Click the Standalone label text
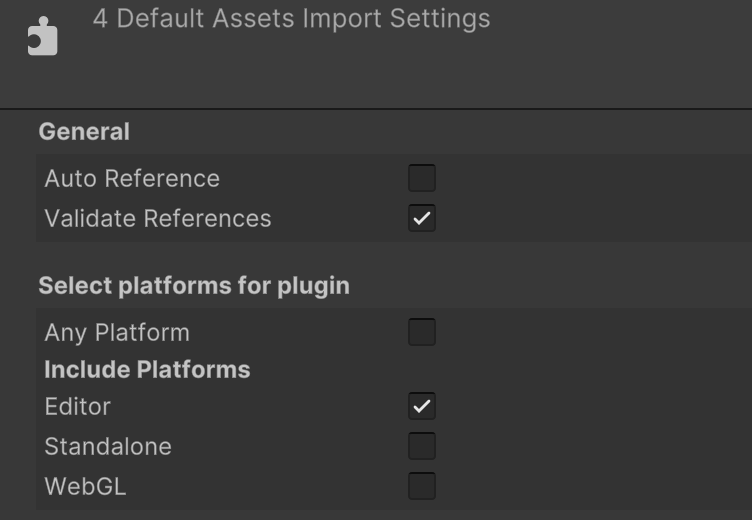This screenshot has height=520, width=752. click(108, 447)
